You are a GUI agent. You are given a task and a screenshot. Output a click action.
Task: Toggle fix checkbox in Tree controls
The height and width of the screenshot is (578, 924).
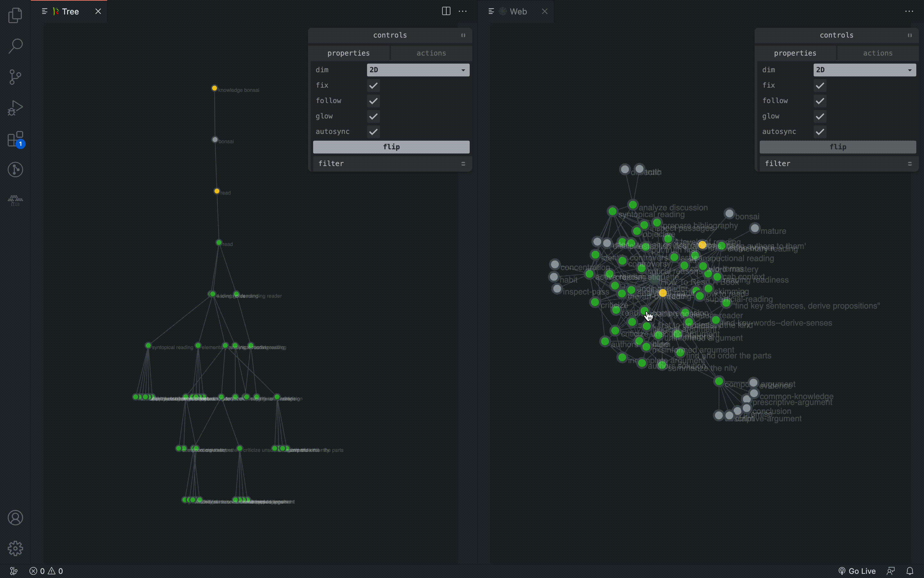(373, 85)
